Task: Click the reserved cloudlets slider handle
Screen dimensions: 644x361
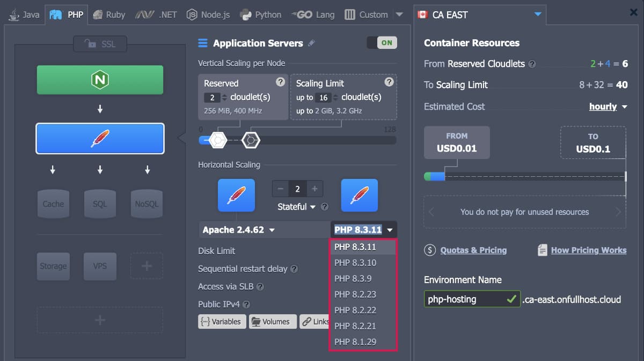Action: click(x=218, y=140)
